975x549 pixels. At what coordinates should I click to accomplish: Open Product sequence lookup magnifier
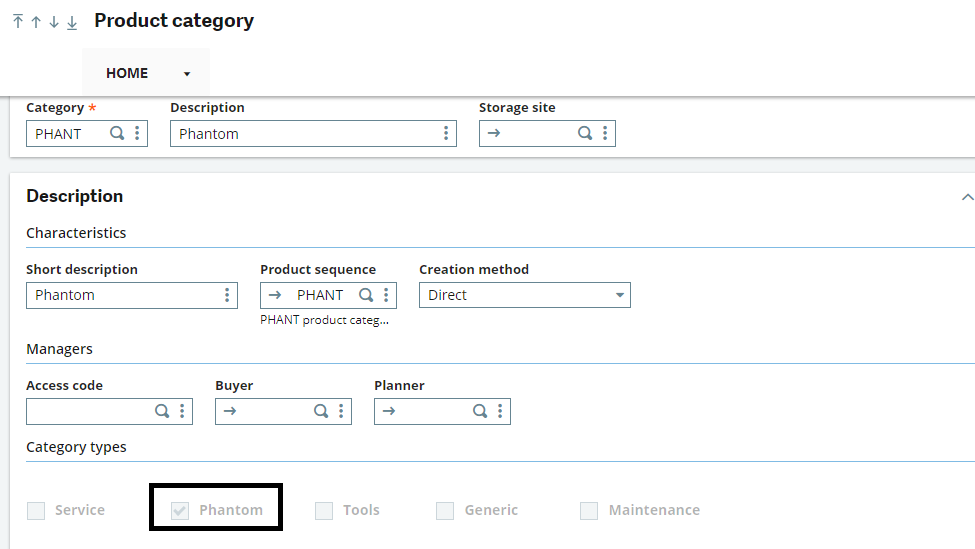pos(366,295)
